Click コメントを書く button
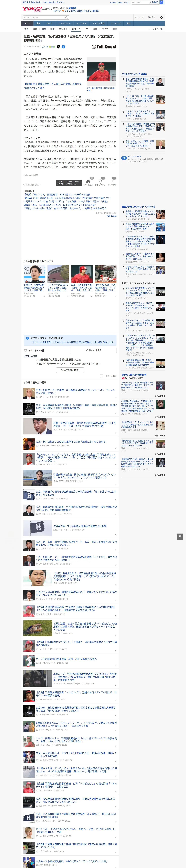186x868 pixels. point(93,350)
